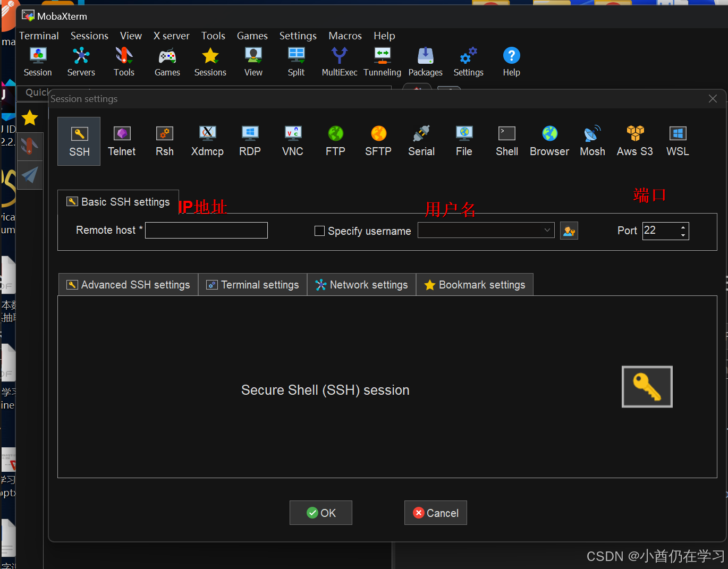The height and width of the screenshot is (569, 728).
Task: Open the Tools menu in menu bar
Action: click(213, 36)
